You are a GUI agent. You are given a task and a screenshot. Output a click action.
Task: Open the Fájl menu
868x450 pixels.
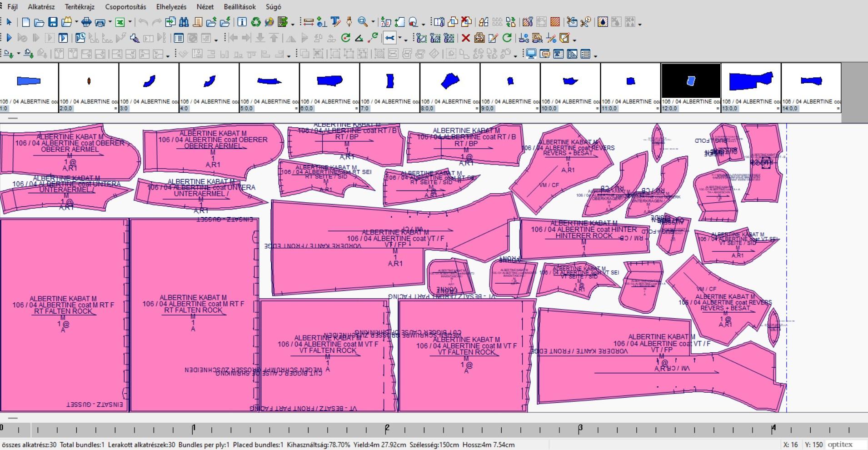click(12, 7)
